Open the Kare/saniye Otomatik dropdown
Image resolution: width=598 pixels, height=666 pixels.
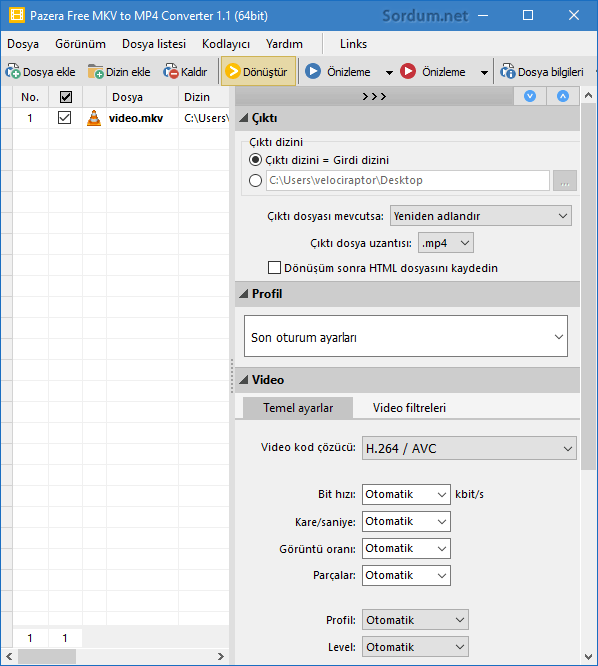(x=406, y=522)
